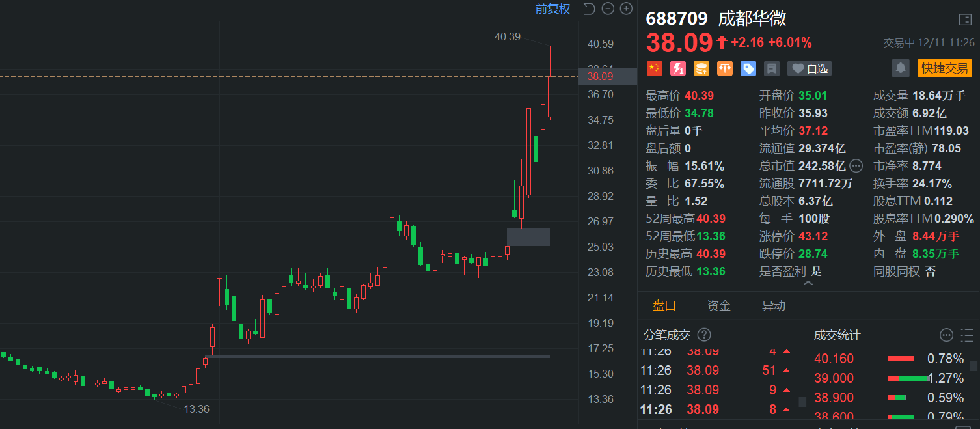Viewport: 980px width, 429px height.
Task: Toggle price alert bell
Action: tap(901, 68)
